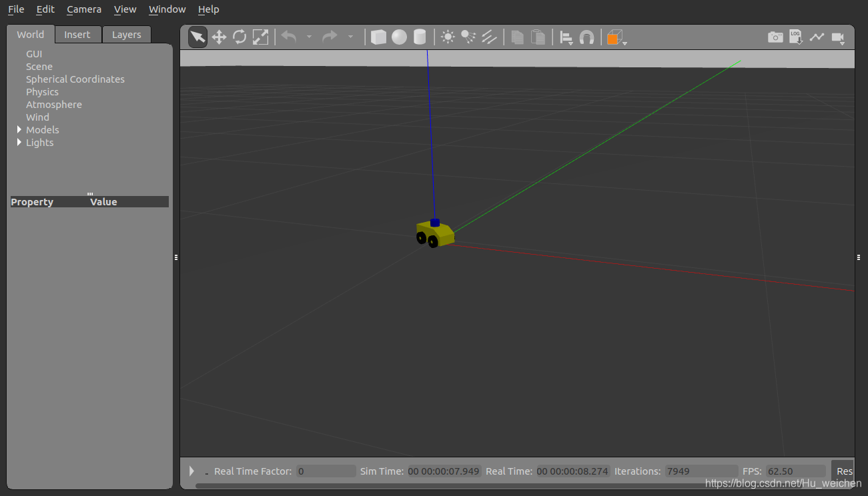Click the Real Time value field

click(x=573, y=471)
